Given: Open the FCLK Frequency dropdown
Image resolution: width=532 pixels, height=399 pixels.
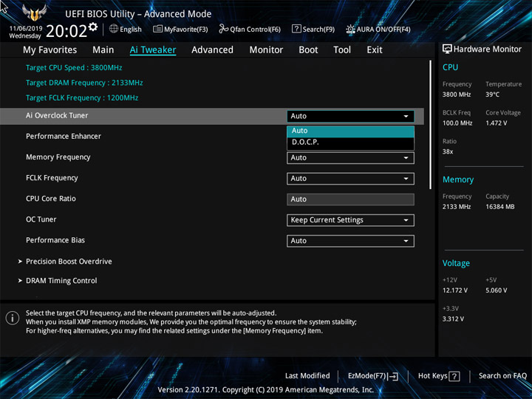Looking at the screenshot, I should [350, 179].
